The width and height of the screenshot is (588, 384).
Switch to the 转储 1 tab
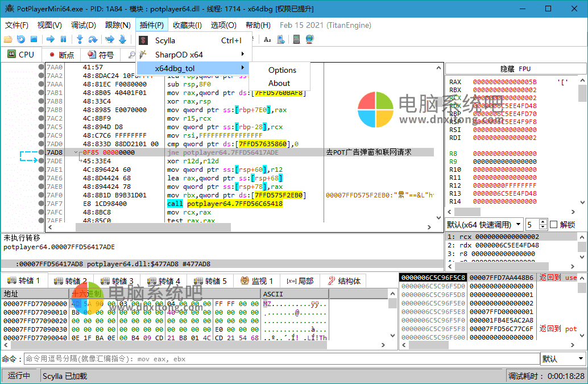23,280
